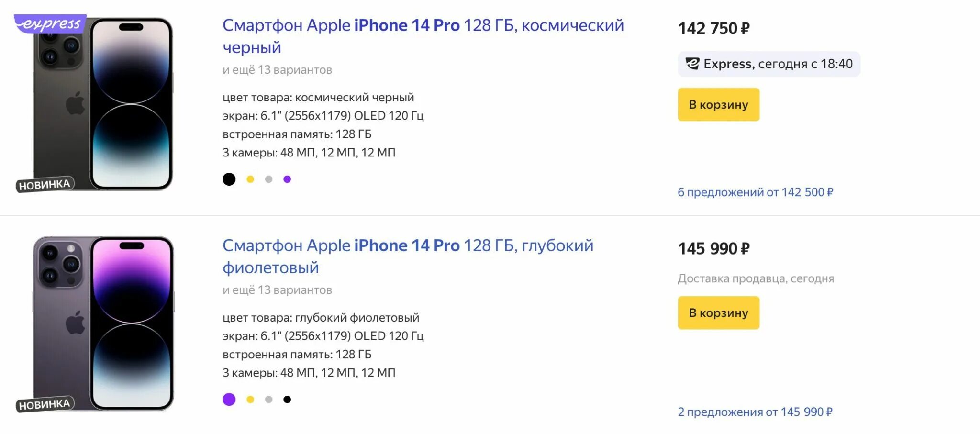Select yellow color swatch for second iPhone
The image size is (980, 434).
(x=250, y=400)
